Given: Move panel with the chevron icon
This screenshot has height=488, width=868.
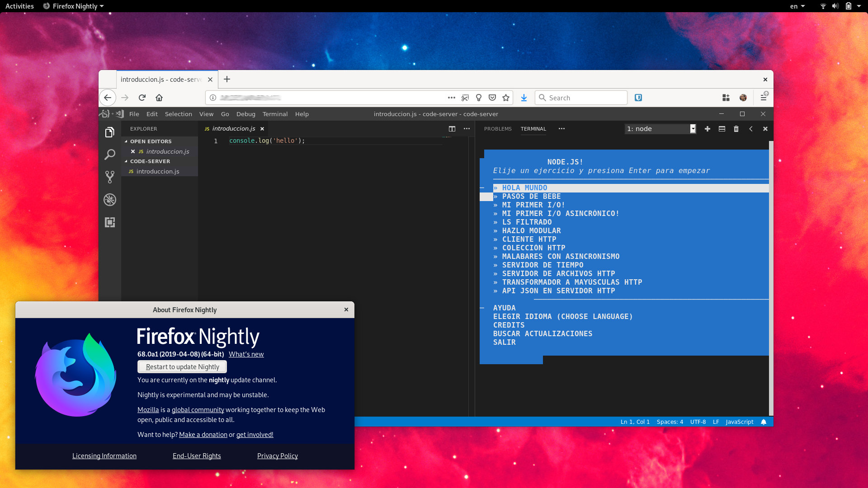Looking at the screenshot, I should [751, 129].
